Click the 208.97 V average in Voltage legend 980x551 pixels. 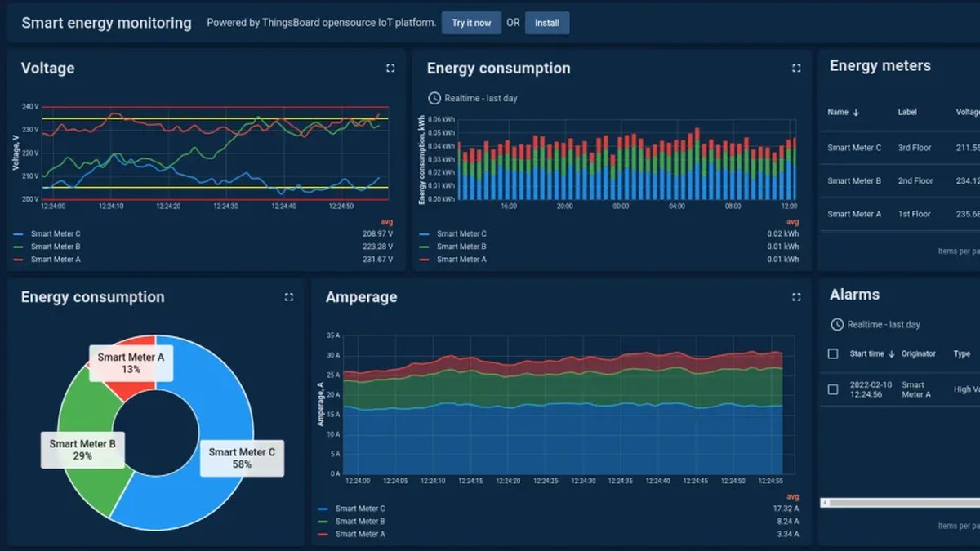click(x=376, y=233)
